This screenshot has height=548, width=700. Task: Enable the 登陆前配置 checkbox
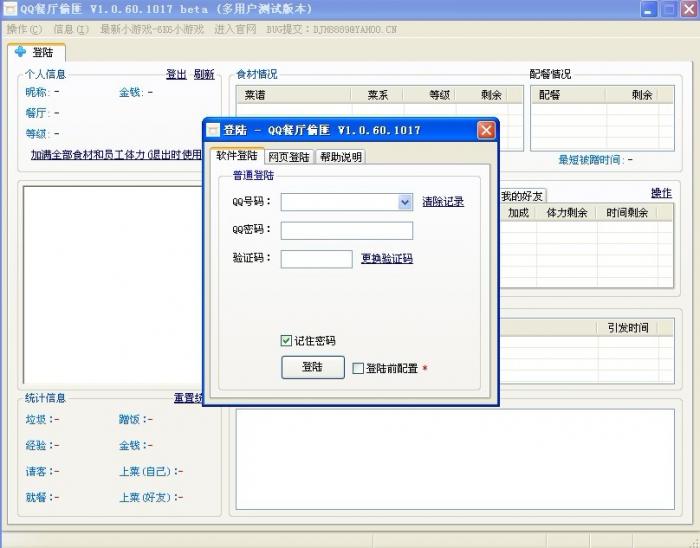[x=358, y=368]
